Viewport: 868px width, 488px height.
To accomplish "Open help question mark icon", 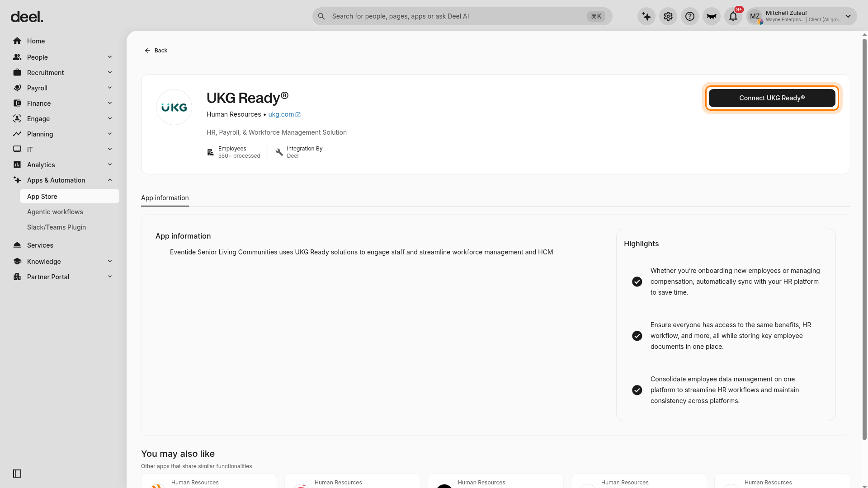I will (x=690, y=17).
